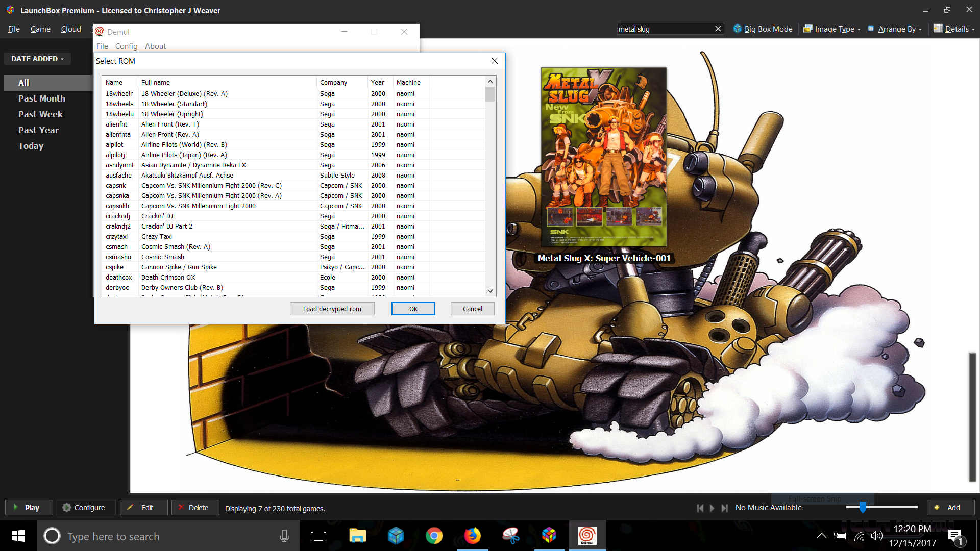
Task: Click the LaunchBox game grid scrollbar
Action: tap(972, 416)
